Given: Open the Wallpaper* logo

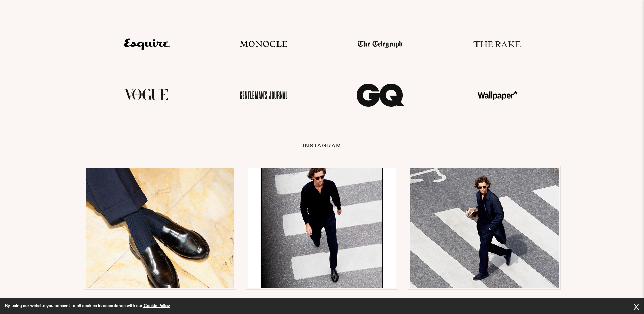Looking at the screenshot, I should tap(497, 95).
